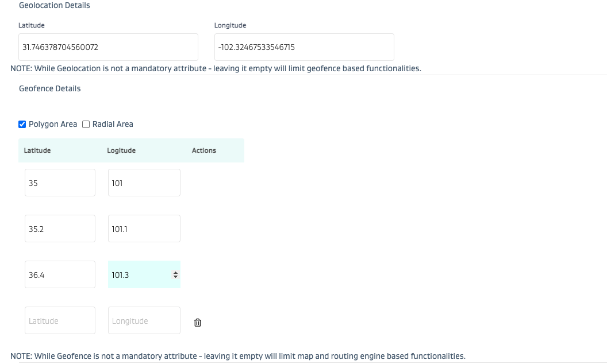Click the Geofence Details section heading
The image size is (607, 364).
(50, 88)
